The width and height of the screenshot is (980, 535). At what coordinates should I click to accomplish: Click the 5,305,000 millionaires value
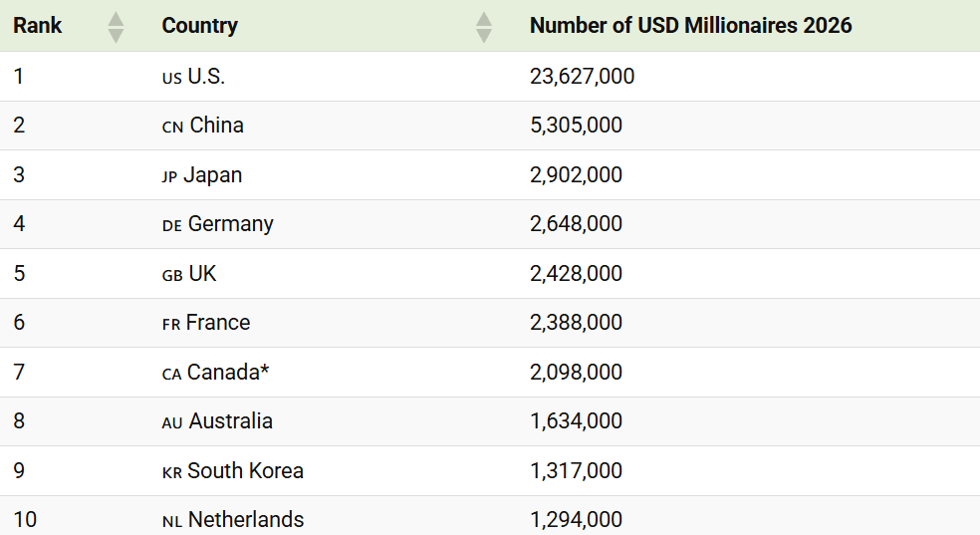tap(577, 125)
